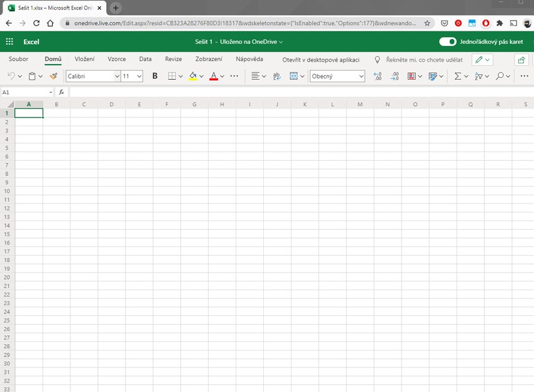Switch to the Vložení ribbon tab

point(84,59)
